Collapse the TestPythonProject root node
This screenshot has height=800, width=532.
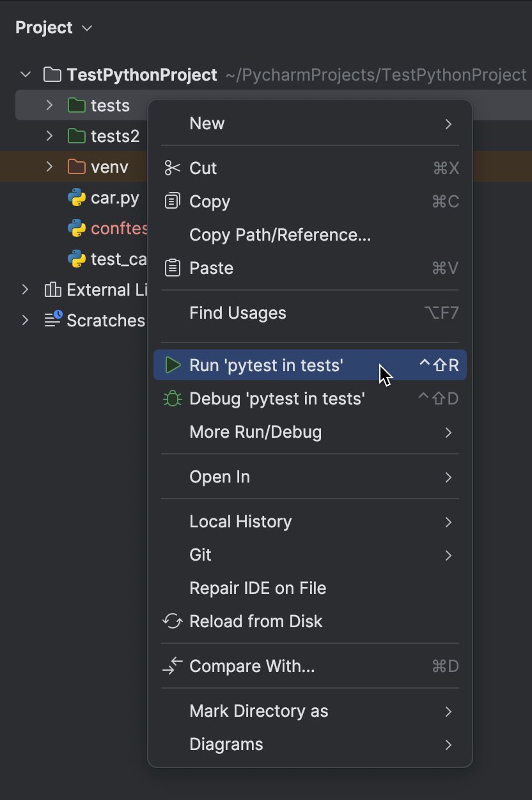[25, 74]
